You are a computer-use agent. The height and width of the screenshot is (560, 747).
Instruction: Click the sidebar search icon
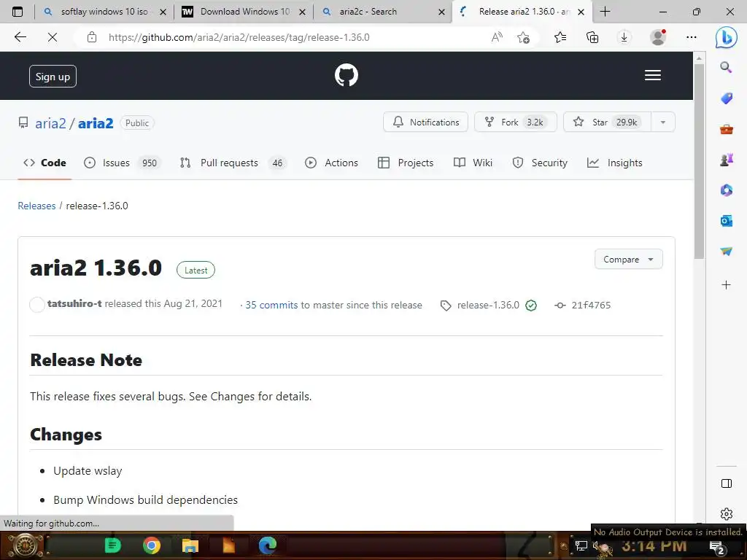coord(726,67)
